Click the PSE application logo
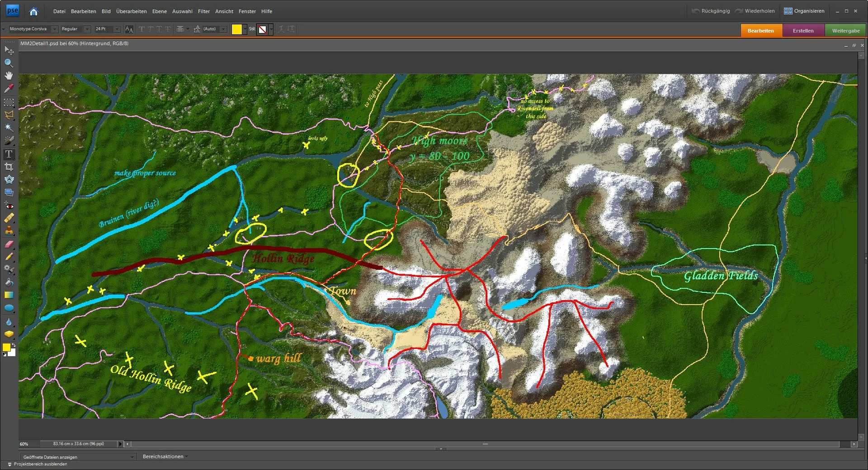 [13, 10]
